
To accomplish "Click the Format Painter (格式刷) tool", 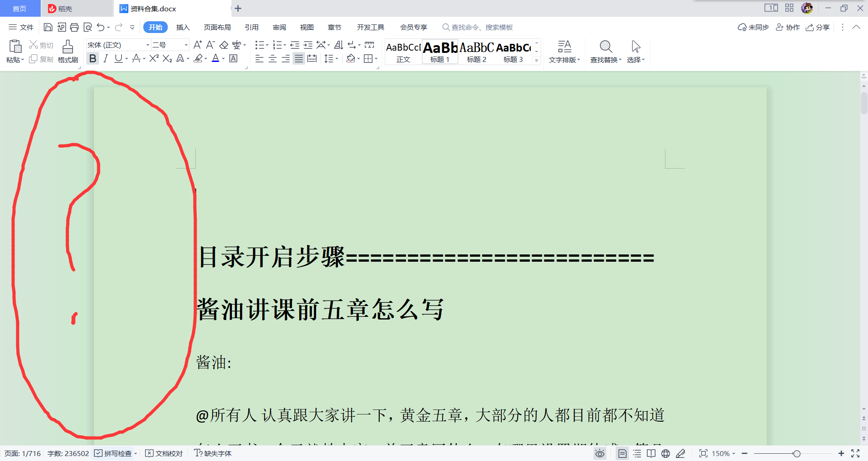I will pos(68,51).
